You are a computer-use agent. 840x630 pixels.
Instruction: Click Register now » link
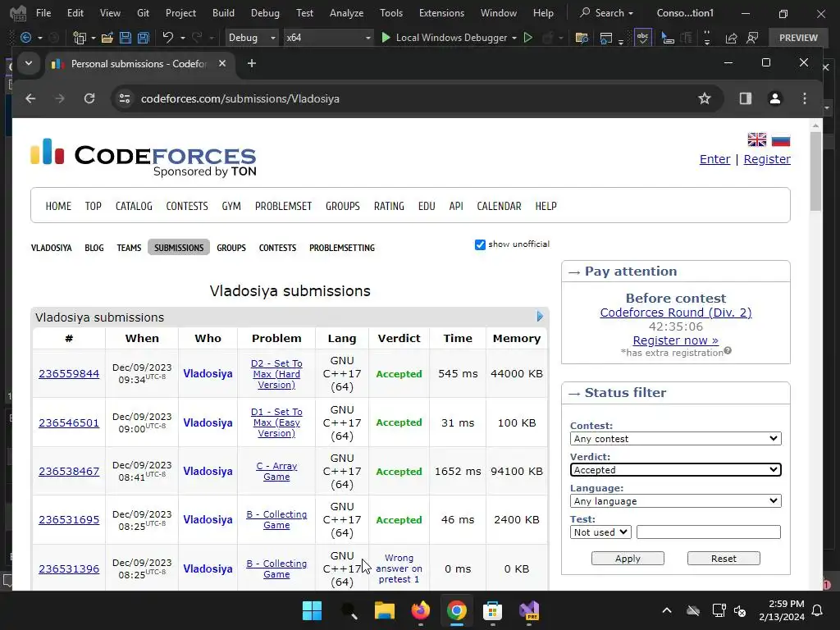tap(676, 340)
